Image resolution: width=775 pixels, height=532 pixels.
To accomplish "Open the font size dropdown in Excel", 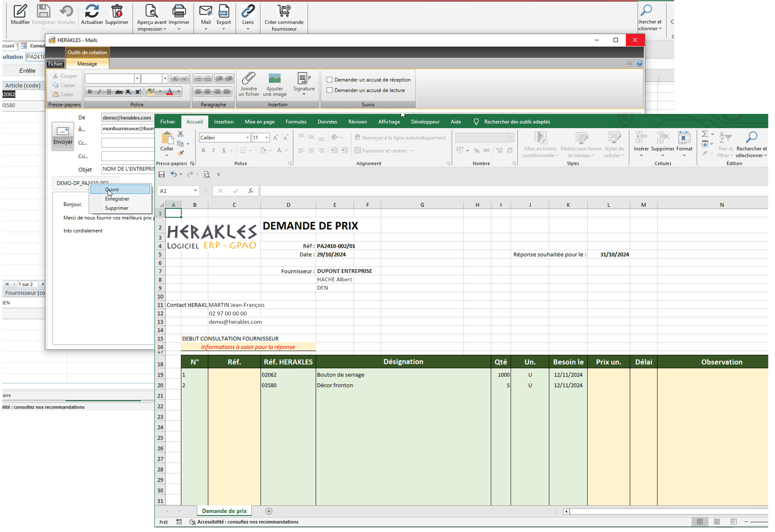I will [x=266, y=137].
